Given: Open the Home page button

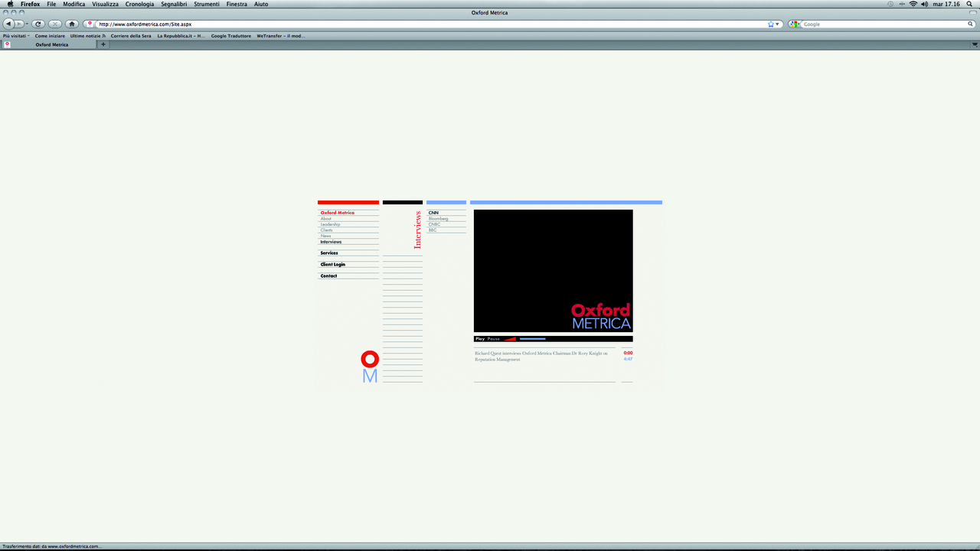Looking at the screenshot, I should [72, 24].
